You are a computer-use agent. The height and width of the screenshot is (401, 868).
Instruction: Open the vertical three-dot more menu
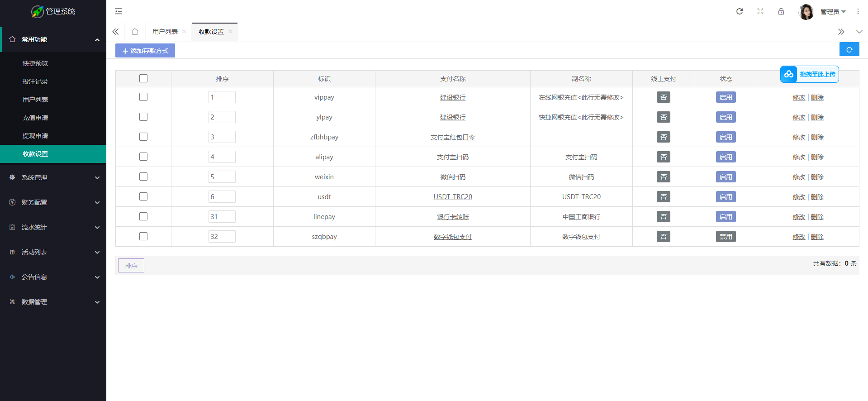coord(858,11)
